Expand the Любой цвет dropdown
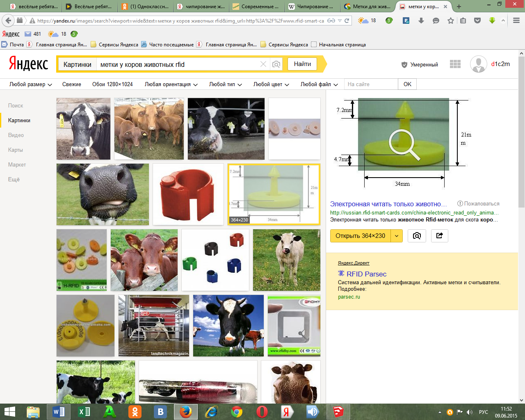 (271, 84)
